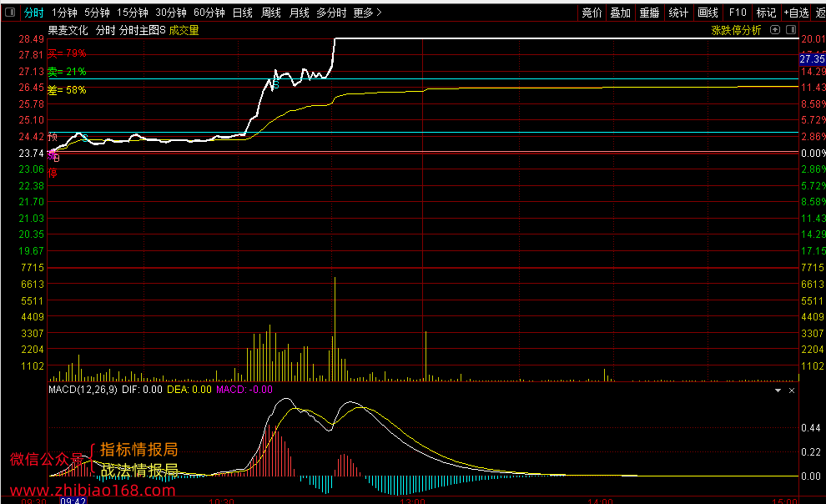Click the red 停 marker on the left
Screen dimensions: 826x504
pyautogui.click(x=53, y=173)
